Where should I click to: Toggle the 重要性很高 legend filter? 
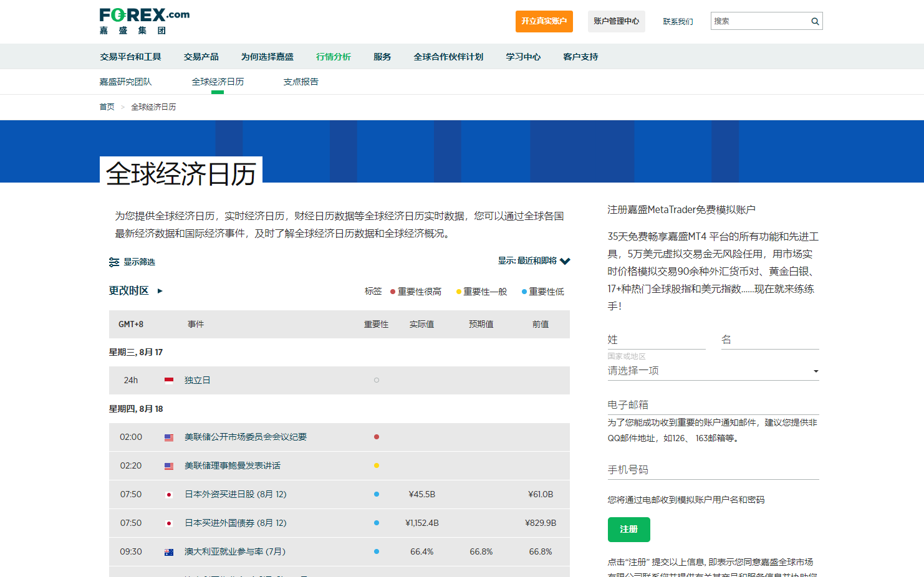tap(416, 292)
